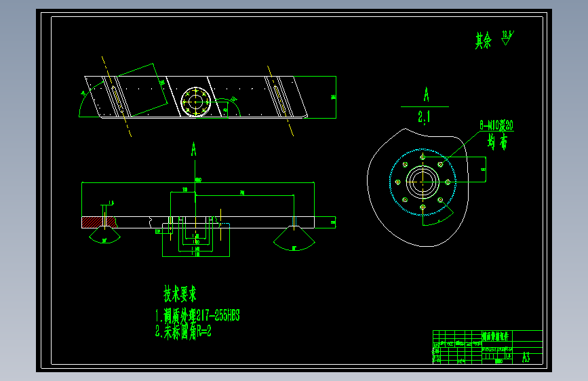
Task: Select the note 2.未标圆角R=2
Action: coord(183,332)
